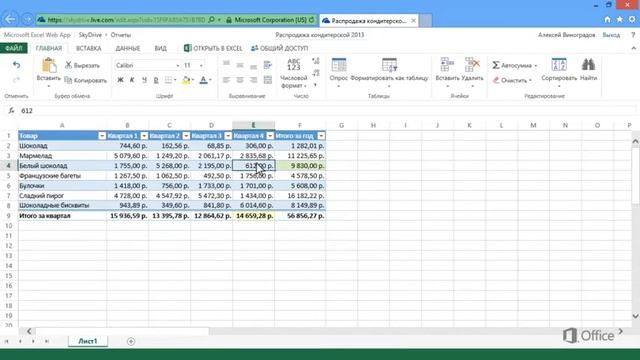This screenshot has width=640, height=360.
Task: Pick the fill color bucket
Action: click(x=186, y=80)
